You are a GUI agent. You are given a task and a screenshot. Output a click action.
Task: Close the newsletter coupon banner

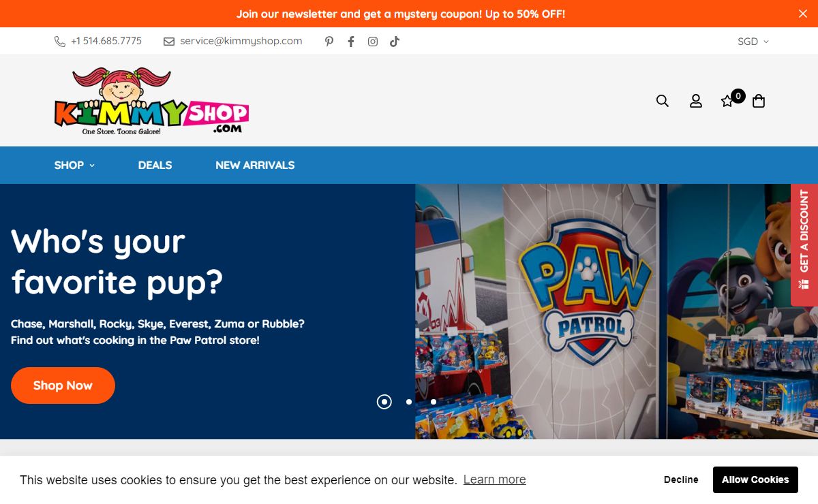click(803, 14)
